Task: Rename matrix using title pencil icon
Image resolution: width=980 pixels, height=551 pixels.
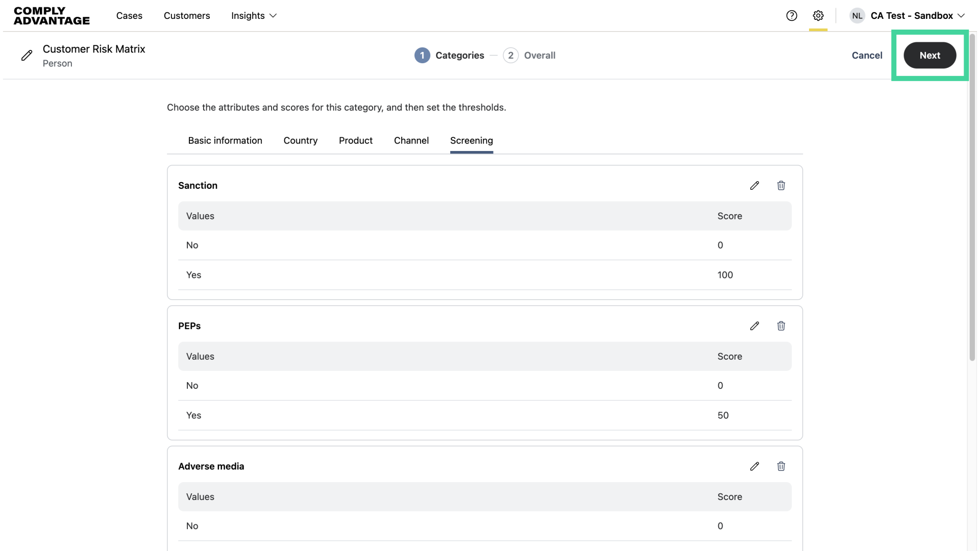Action: (x=27, y=56)
